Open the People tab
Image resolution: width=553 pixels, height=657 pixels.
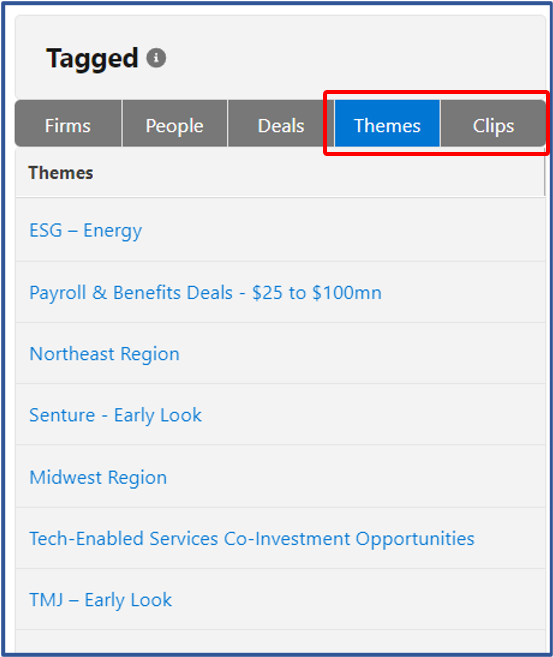(x=175, y=124)
